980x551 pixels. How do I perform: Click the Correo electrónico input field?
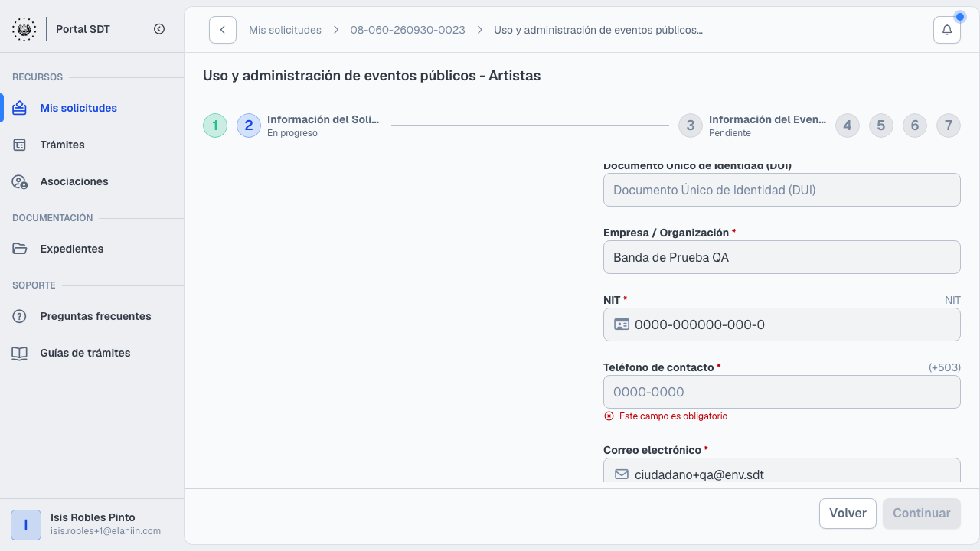coord(782,471)
